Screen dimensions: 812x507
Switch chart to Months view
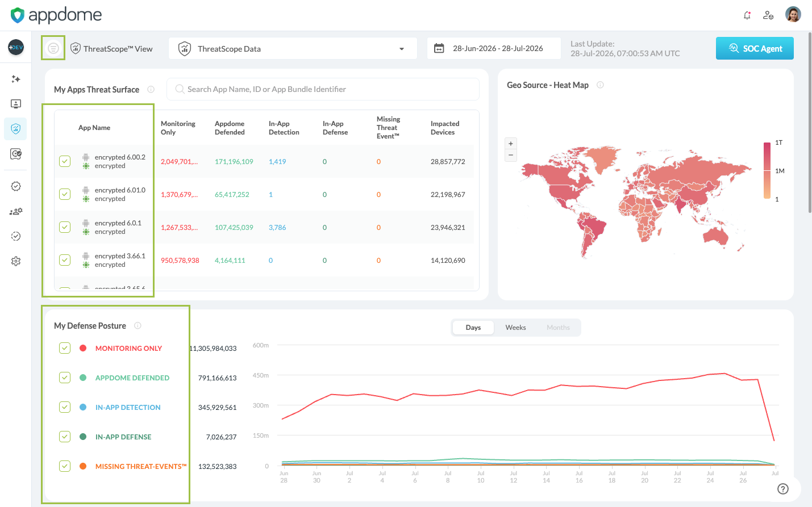[x=558, y=328]
